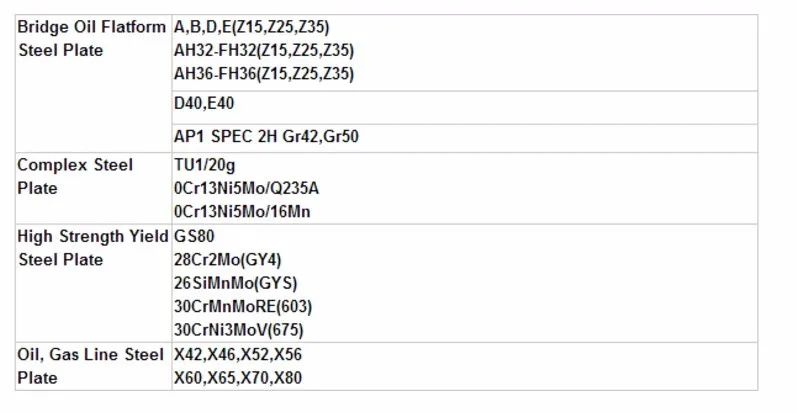
Task: Select the X42,X46,X52,X56 line
Action: coord(238,355)
